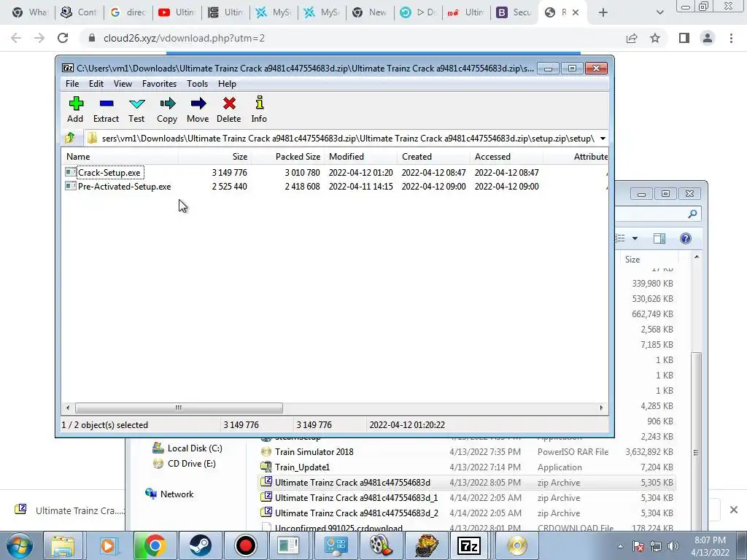Sort files by Packed Size column
Image resolution: width=747 pixels, height=560 pixels.
click(x=287, y=157)
